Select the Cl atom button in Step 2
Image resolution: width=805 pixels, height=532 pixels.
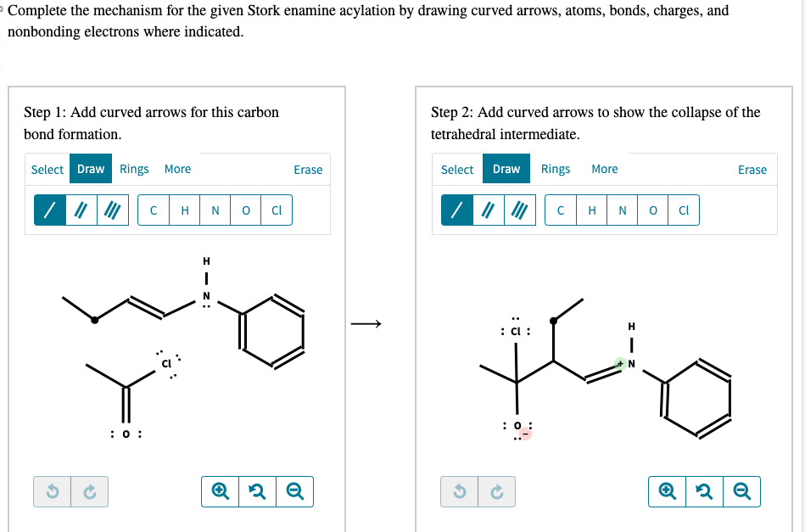tap(684, 210)
